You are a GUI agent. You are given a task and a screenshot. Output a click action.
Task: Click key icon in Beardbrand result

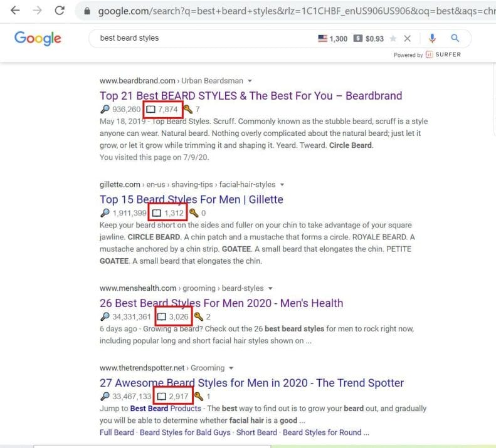(187, 109)
